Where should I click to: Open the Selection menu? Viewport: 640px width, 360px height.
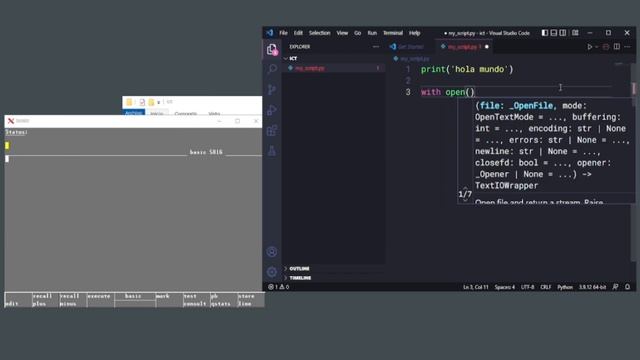(x=320, y=33)
